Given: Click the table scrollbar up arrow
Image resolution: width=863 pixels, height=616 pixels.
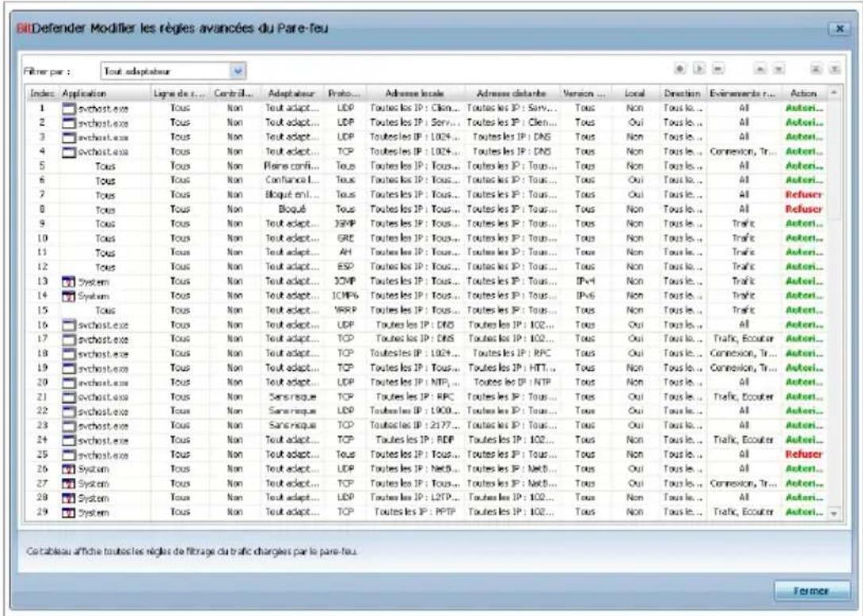Looking at the screenshot, I should coord(834,93).
